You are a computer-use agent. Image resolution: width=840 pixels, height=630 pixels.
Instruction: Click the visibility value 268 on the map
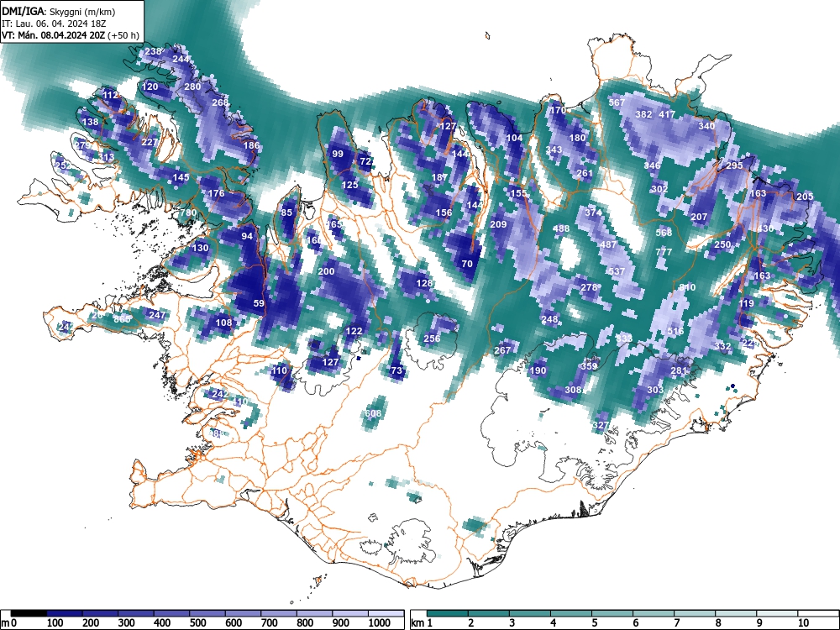point(220,102)
